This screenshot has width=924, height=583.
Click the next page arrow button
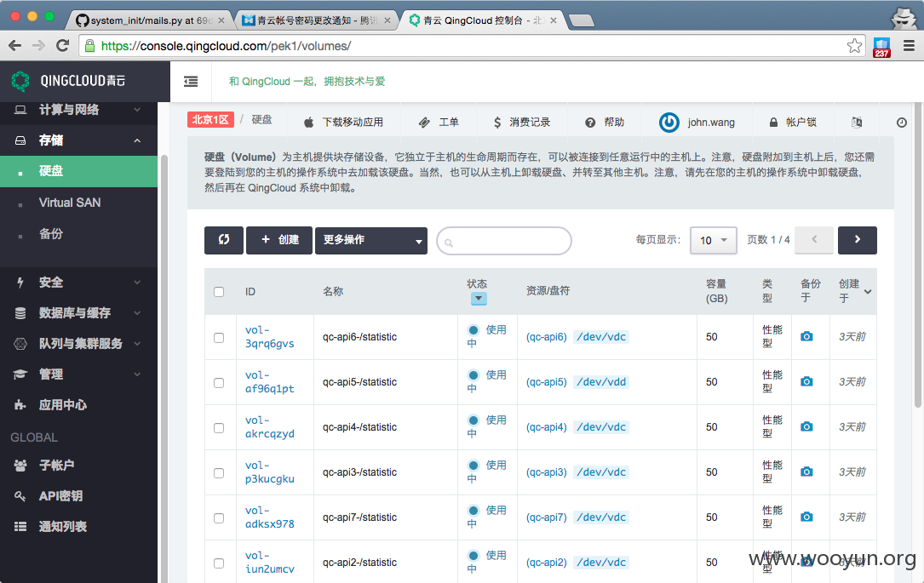858,240
